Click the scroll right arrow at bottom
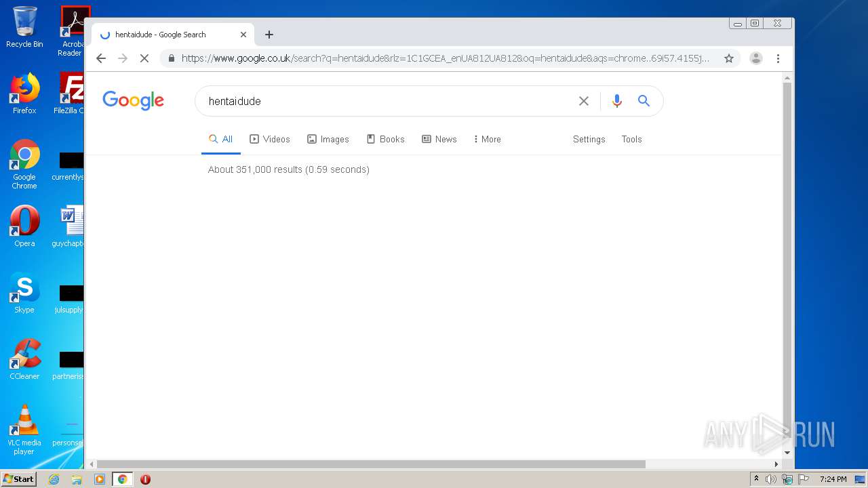The width and height of the screenshot is (868, 488). [776, 464]
